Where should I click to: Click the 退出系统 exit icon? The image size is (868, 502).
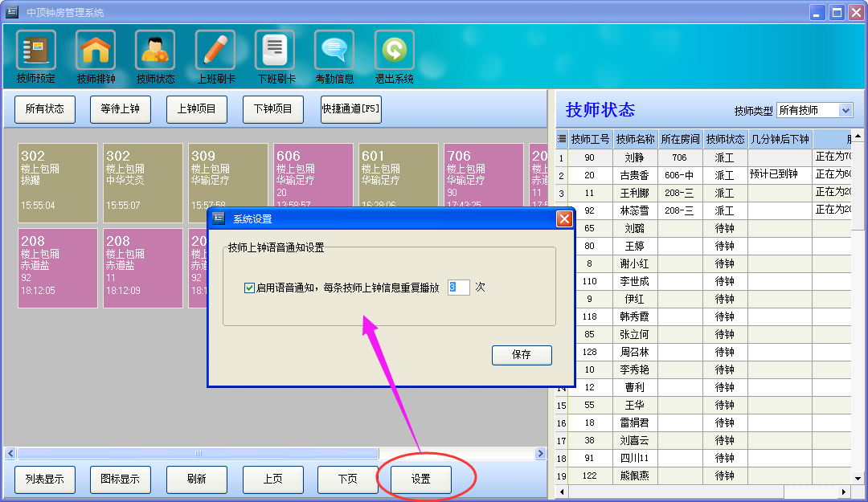click(394, 51)
